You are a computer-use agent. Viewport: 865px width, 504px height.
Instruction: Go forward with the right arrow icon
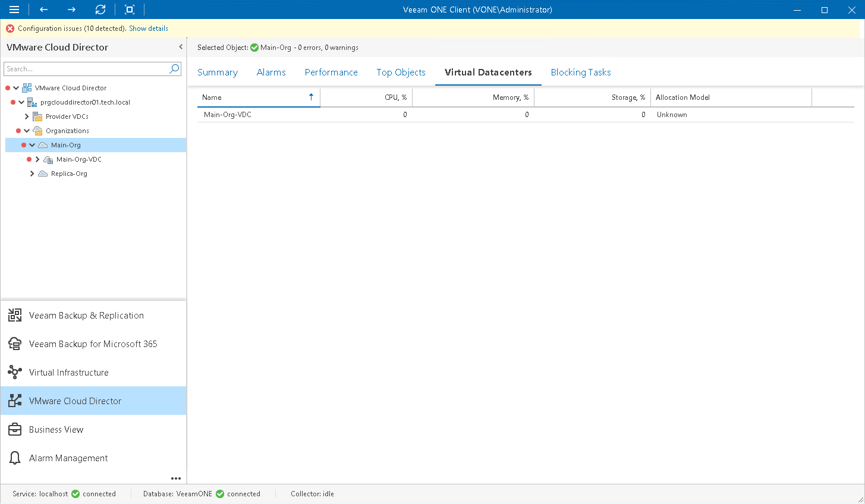point(71,10)
